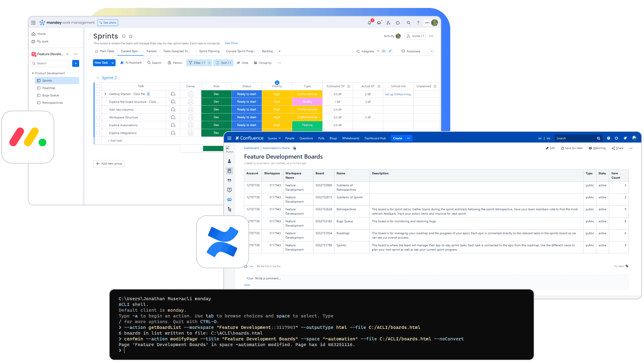Click the See More link in board description
This screenshot has width=644, height=363.
(x=231, y=43)
